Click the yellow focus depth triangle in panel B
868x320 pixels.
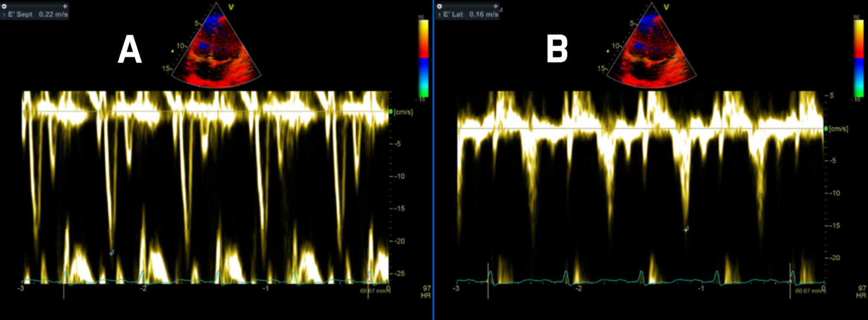[608, 51]
